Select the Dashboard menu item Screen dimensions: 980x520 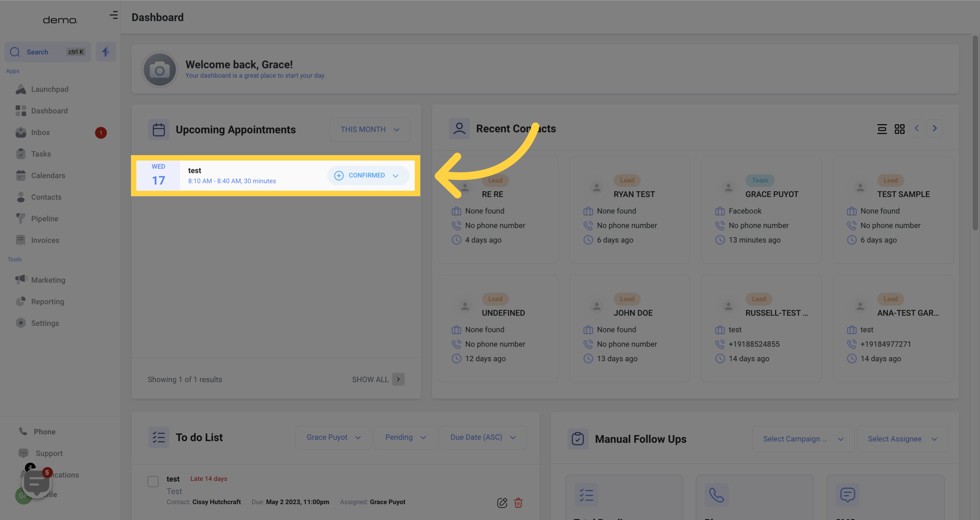(x=49, y=111)
